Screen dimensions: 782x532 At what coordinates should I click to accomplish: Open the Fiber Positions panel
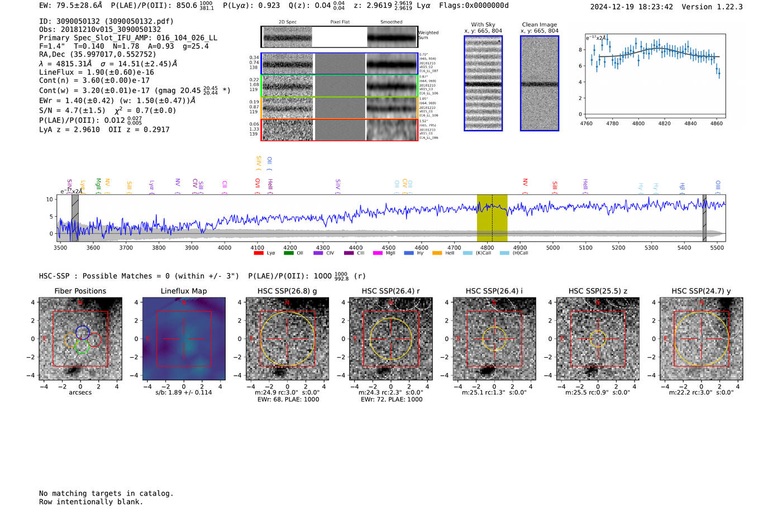pos(80,339)
